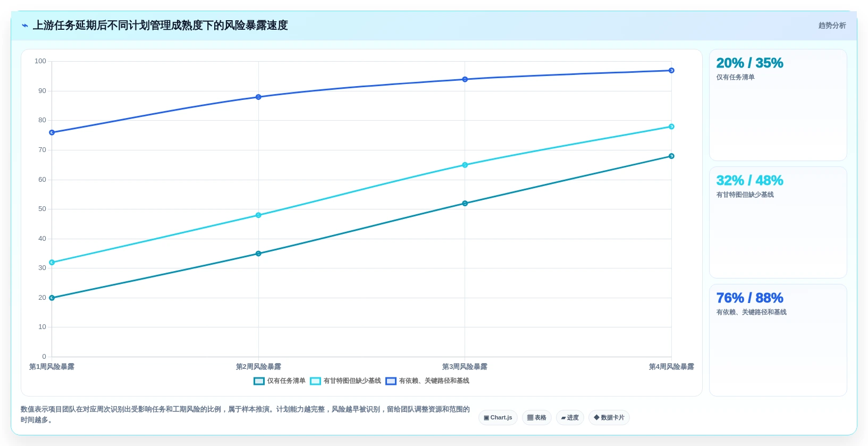Click week 1 point at 20 on teal line

[x=52, y=298]
